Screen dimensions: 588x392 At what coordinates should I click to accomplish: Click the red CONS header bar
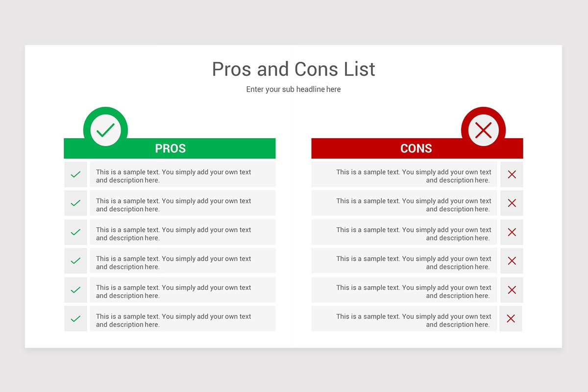click(x=416, y=148)
